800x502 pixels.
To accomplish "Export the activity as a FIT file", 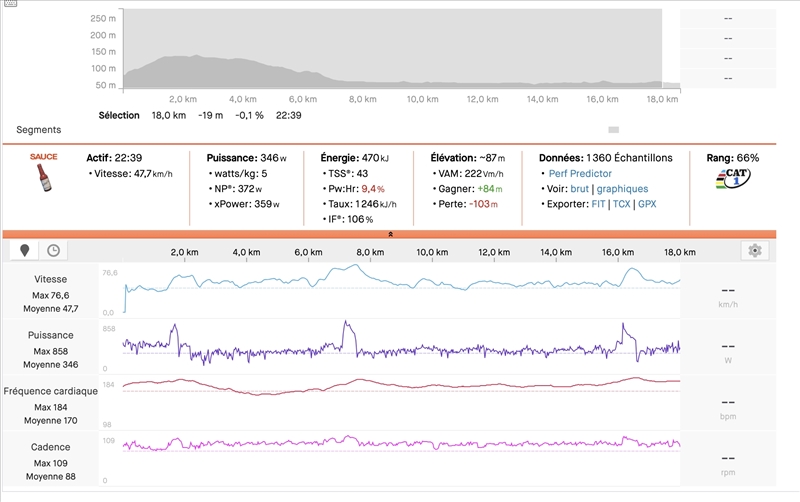I will [598, 204].
